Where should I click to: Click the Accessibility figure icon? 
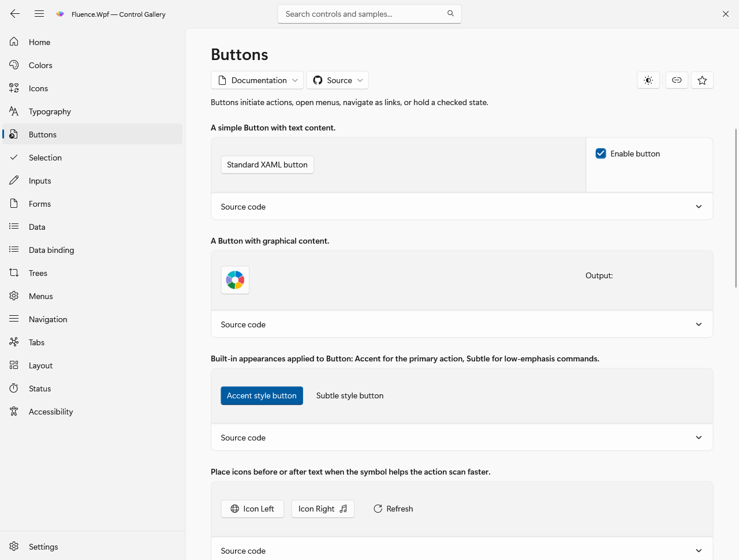14,411
